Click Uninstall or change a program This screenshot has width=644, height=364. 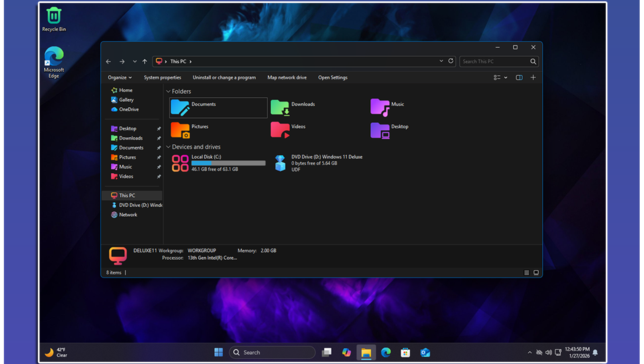224,78
